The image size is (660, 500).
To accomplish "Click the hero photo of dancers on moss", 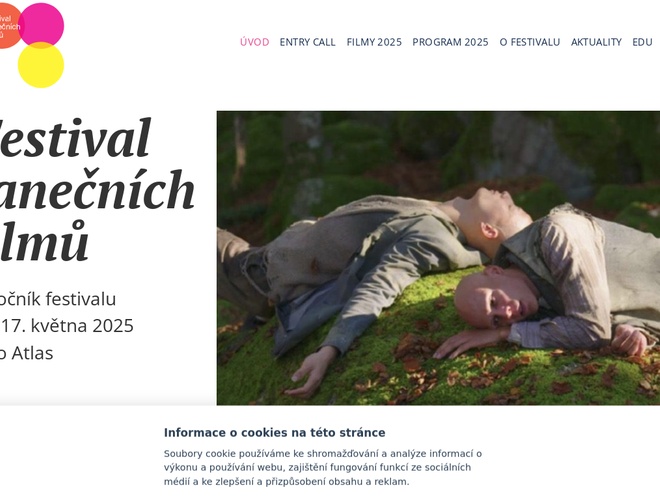I will click(438, 258).
